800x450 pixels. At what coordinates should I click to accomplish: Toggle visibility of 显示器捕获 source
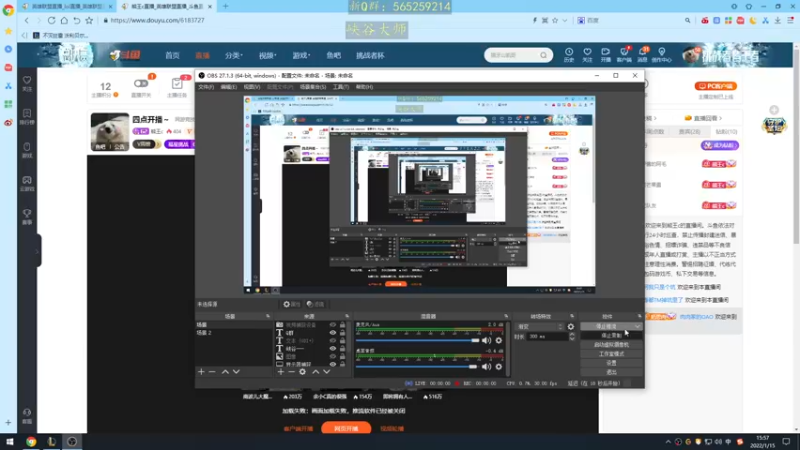tap(333, 364)
